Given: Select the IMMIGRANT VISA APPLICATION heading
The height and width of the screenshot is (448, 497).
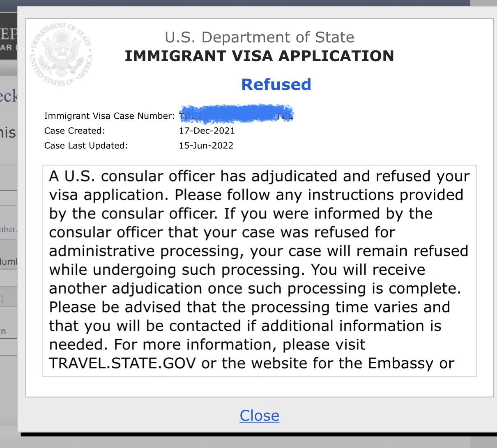Looking at the screenshot, I should coord(259,56).
